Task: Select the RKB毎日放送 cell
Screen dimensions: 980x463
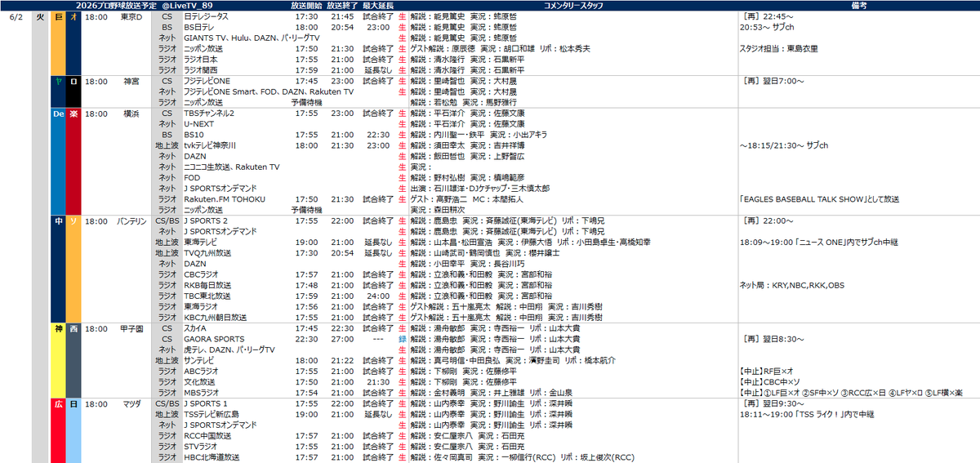Action: click(x=207, y=285)
